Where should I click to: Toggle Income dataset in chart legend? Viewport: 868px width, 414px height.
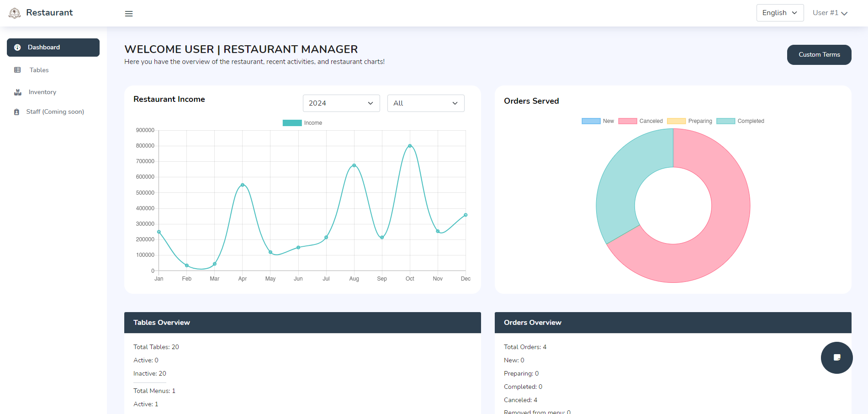pyautogui.click(x=302, y=123)
